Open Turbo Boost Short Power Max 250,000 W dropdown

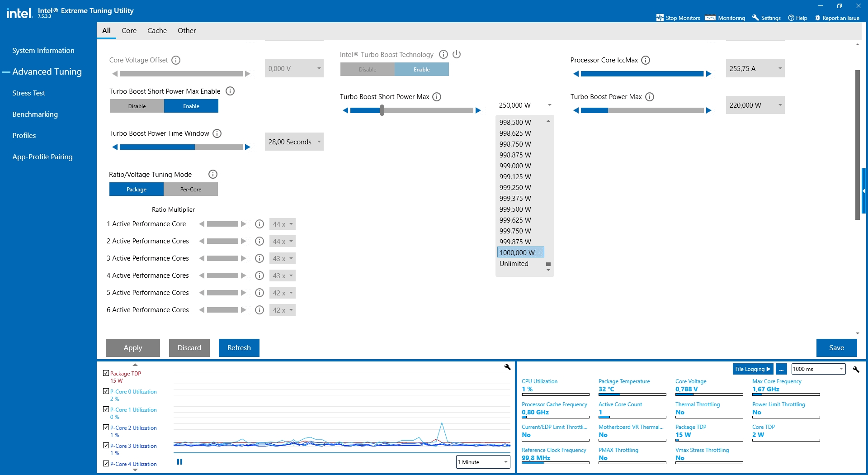click(525, 105)
